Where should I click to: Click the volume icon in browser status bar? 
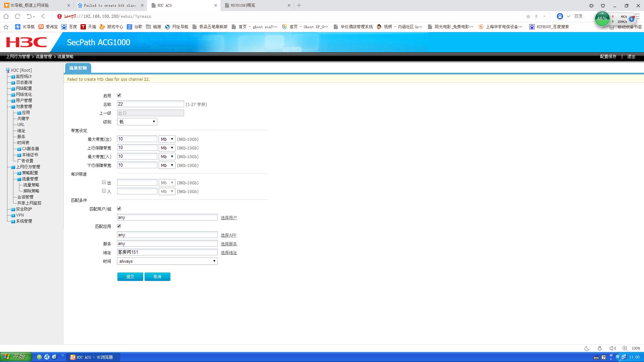pyautogui.click(x=612, y=348)
